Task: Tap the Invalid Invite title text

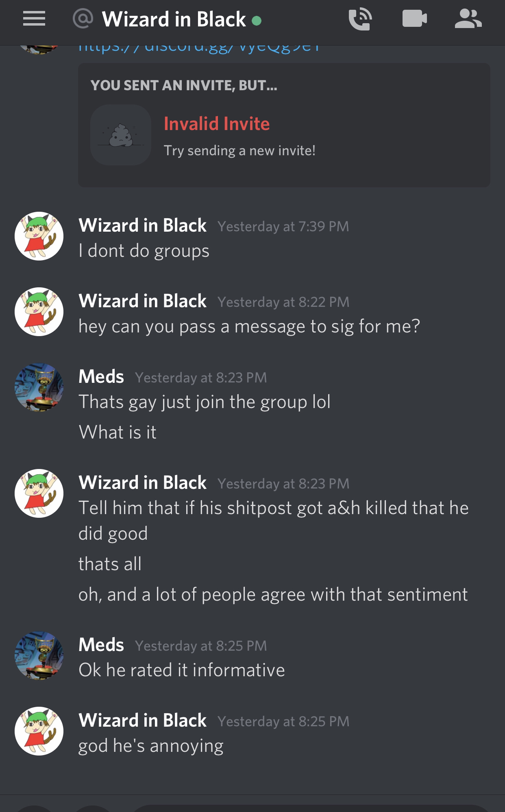Action: point(217,124)
